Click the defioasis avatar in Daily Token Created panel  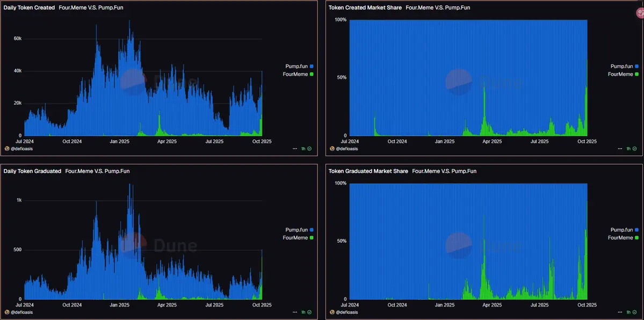click(7, 149)
